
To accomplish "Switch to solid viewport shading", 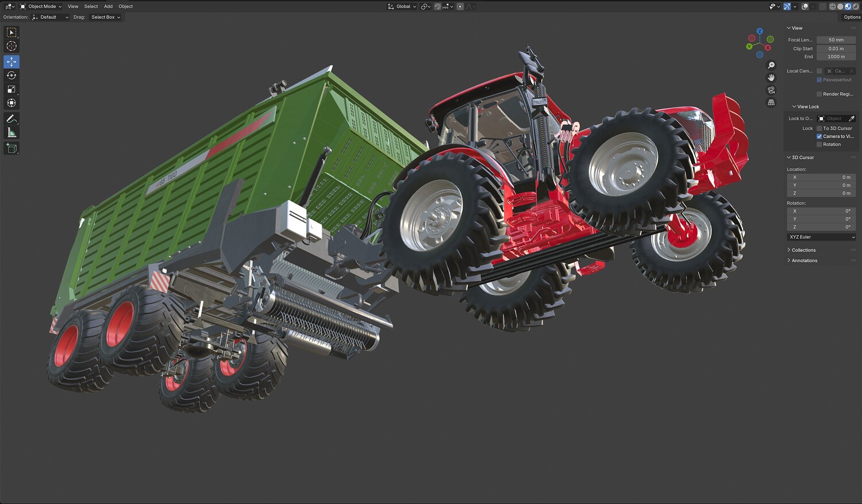I will point(840,6).
